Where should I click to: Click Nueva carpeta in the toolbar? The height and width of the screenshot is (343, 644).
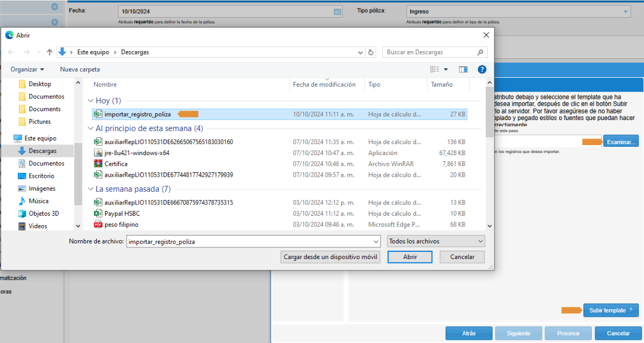[x=80, y=69]
